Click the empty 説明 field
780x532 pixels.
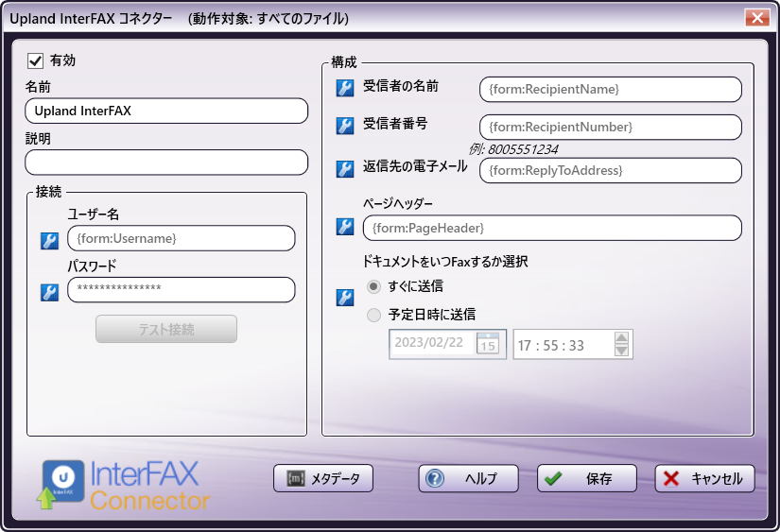coord(166,163)
